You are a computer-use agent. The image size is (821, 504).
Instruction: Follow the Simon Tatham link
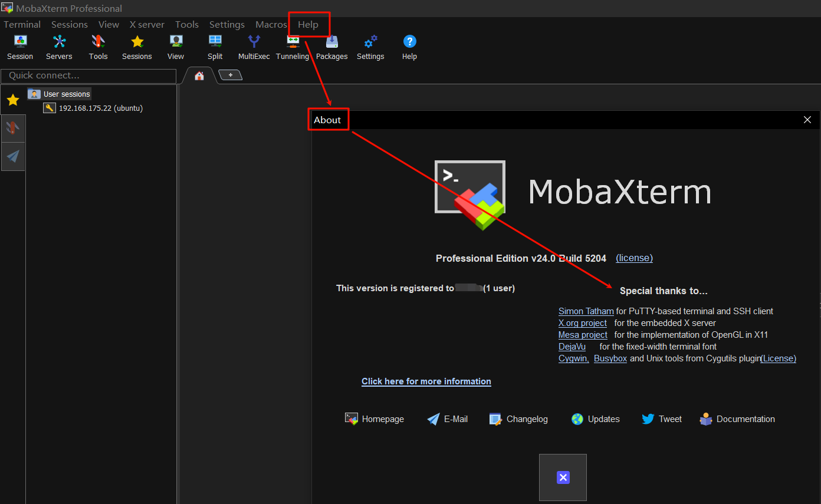[586, 311]
